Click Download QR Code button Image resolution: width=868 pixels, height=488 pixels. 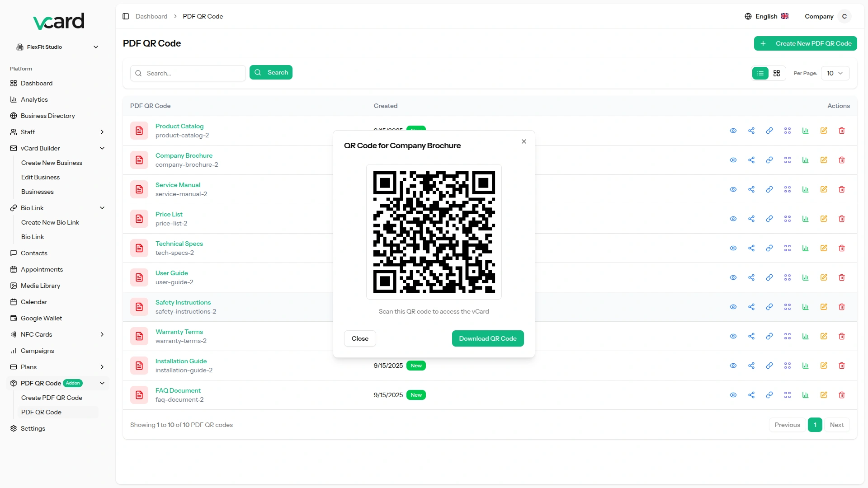(488, 338)
